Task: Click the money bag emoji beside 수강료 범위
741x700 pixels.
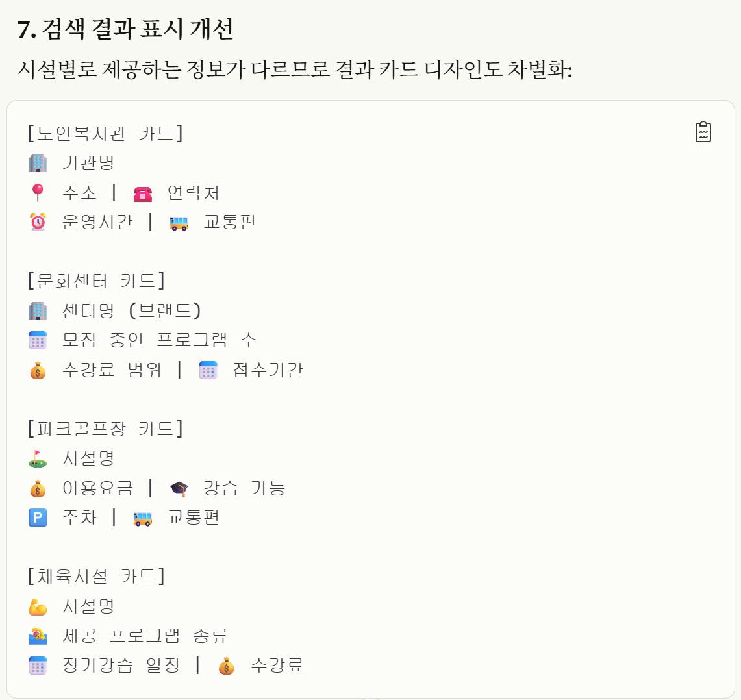Action: pyautogui.click(x=38, y=370)
